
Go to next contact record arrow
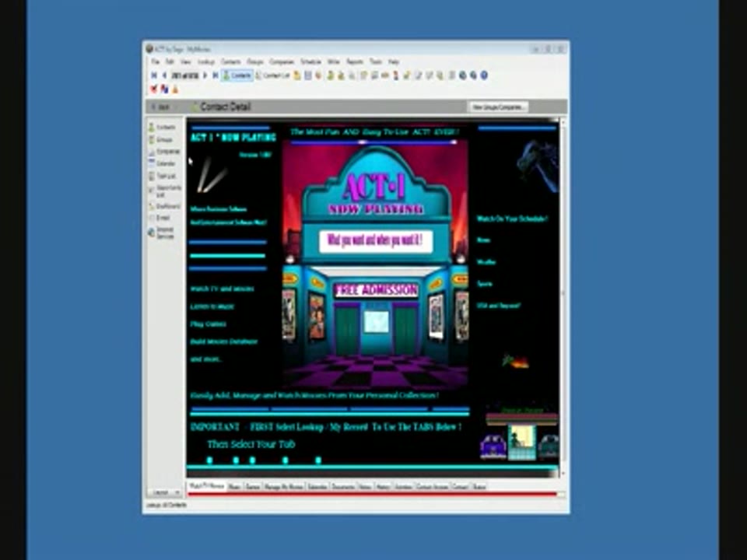coord(205,75)
